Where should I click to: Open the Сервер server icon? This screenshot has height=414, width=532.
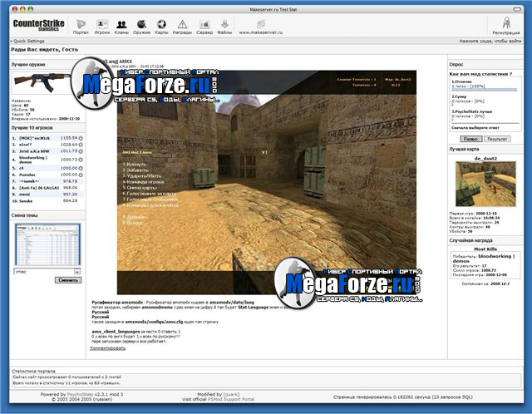[x=204, y=24]
